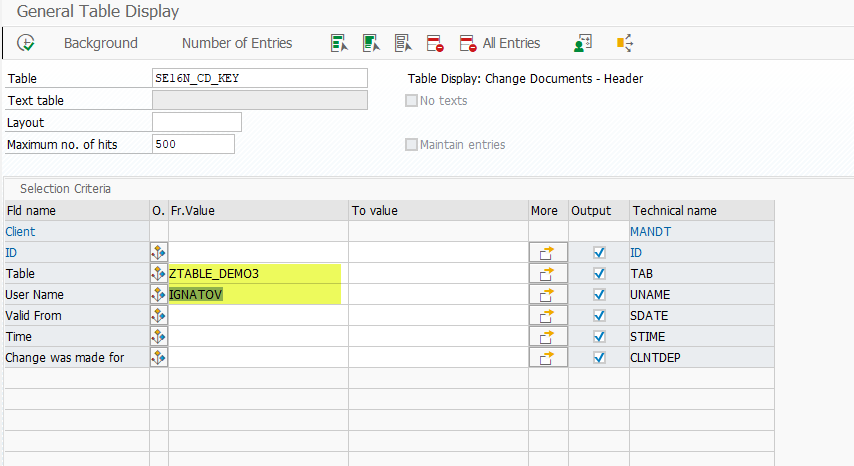Click third gray table toolbar icon
This screenshot has width=854, height=466.
(x=403, y=43)
